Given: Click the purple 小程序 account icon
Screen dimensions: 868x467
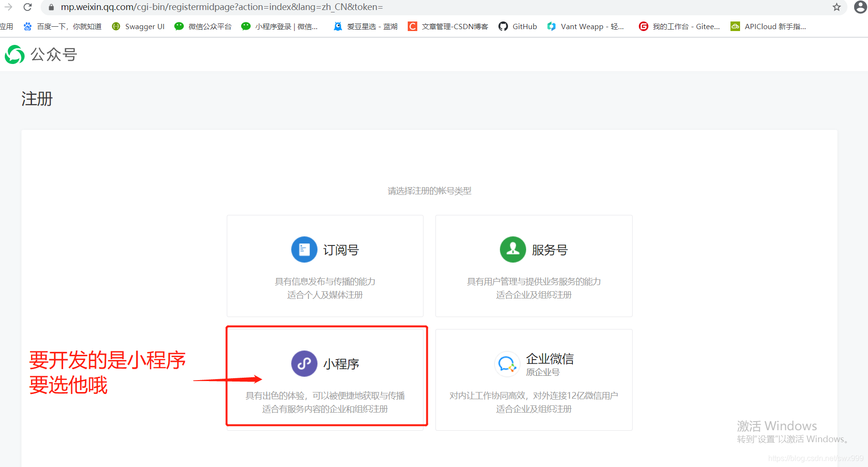Looking at the screenshot, I should 304,364.
